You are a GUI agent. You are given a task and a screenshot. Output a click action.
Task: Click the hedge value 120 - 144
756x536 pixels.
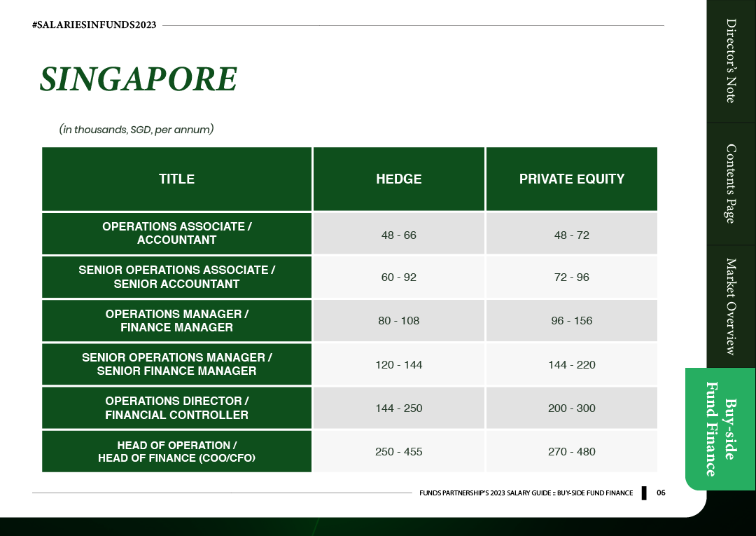coord(399,364)
